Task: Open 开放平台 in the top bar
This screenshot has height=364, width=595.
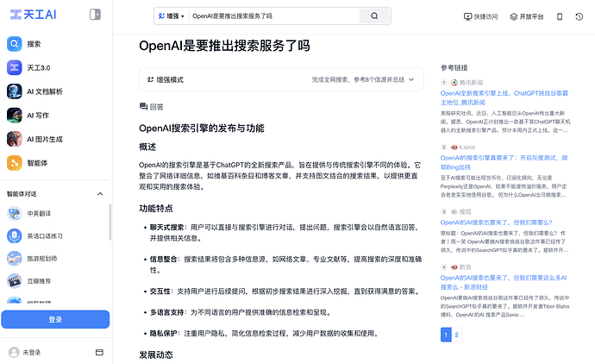Action: tap(527, 16)
